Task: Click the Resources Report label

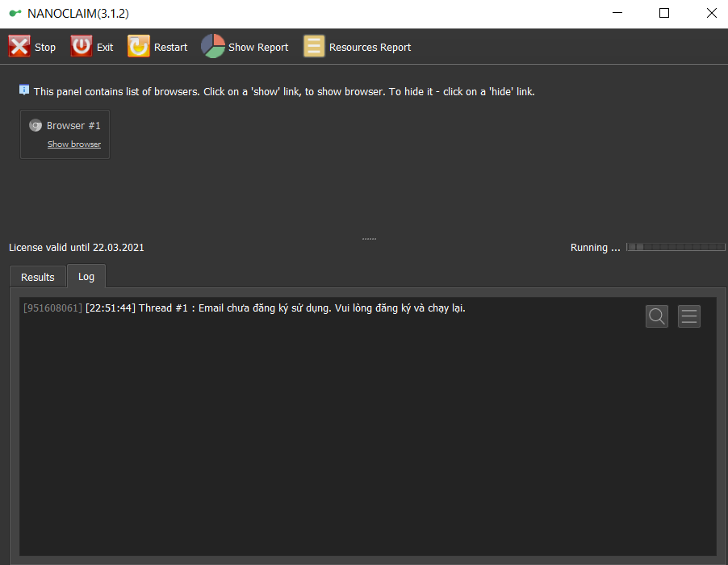Action: point(370,48)
